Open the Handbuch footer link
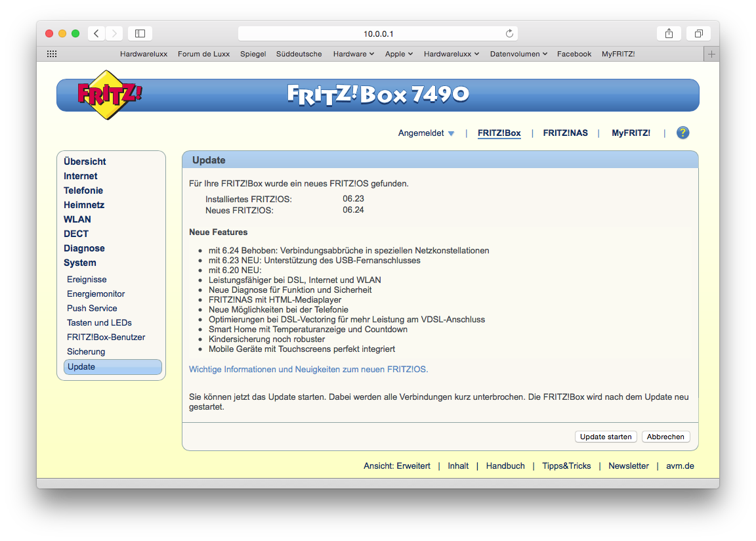Viewport: 756px width, 541px height. pyautogui.click(x=505, y=465)
